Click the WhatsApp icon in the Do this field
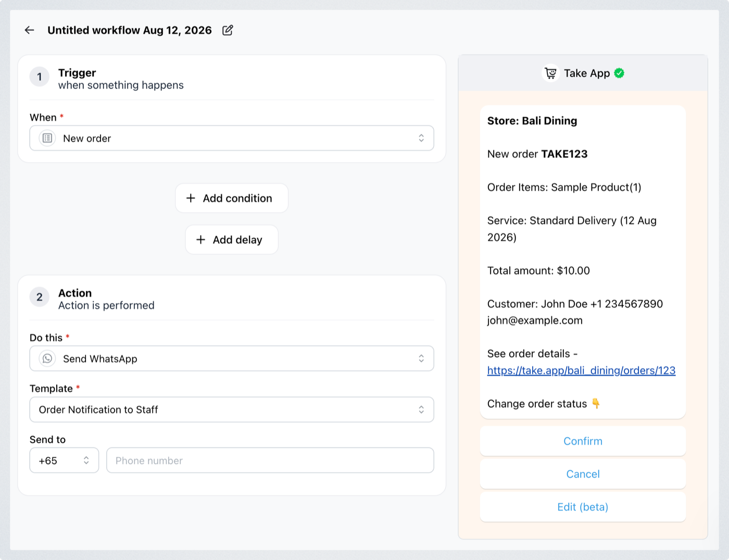Image resolution: width=729 pixels, height=560 pixels. coord(47,358)
